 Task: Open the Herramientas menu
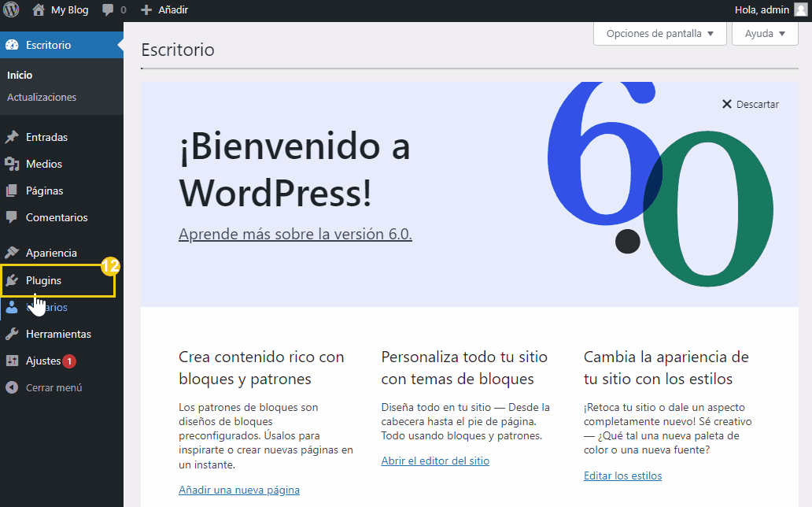click(61, 334)
